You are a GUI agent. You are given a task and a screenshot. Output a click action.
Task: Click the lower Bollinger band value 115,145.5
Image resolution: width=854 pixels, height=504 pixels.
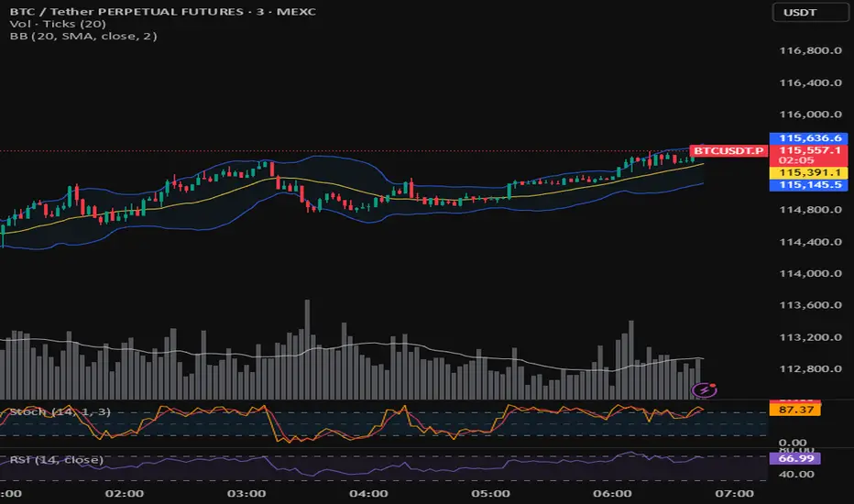click(x=809, y=185)
